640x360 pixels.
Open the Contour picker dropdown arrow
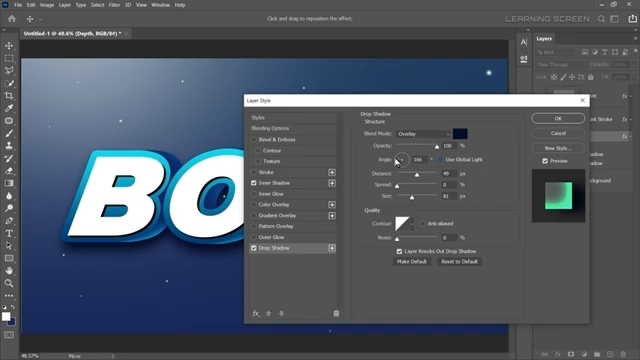point(412,224)
